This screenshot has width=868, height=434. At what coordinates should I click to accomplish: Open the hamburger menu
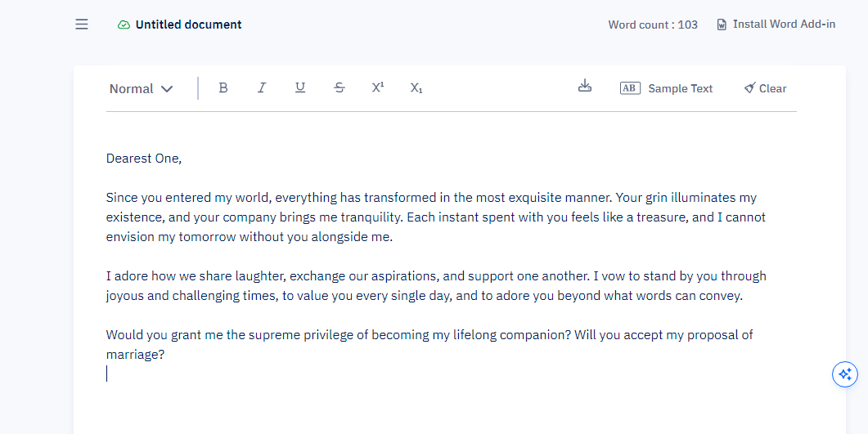(x=82, y=25)
